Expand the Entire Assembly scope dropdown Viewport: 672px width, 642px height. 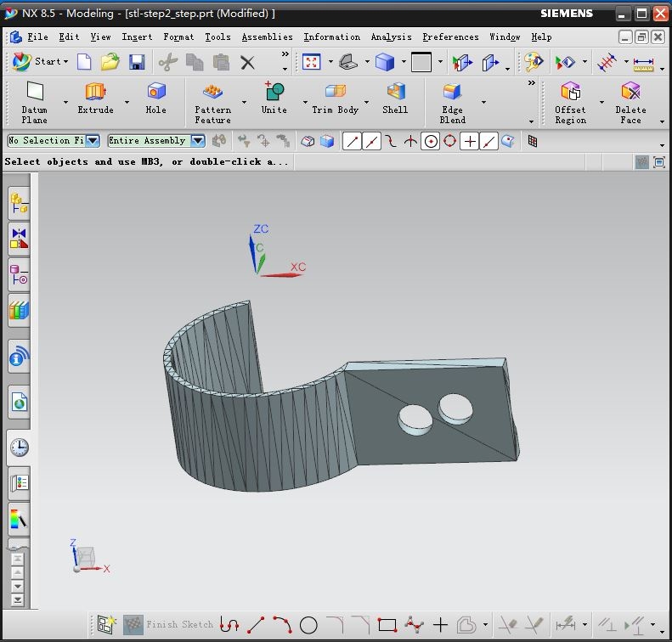[198, 141]
